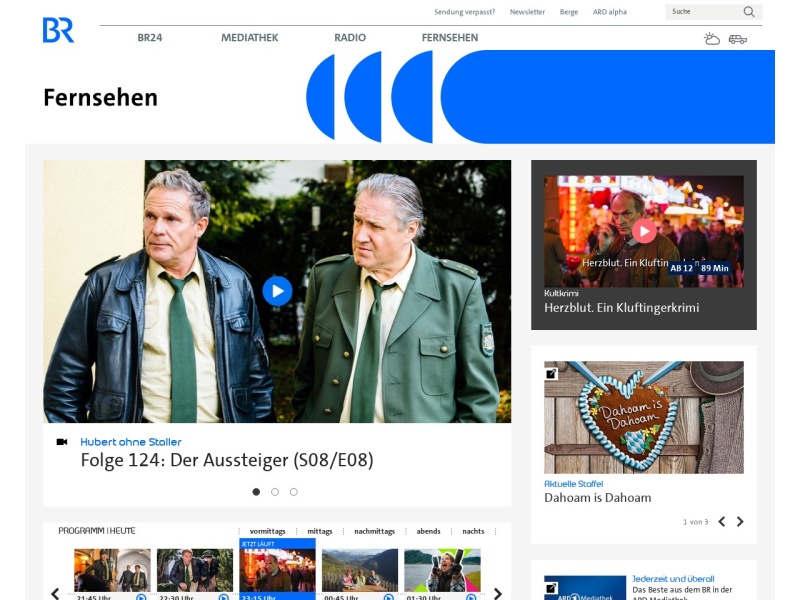The image size is (800, 600).
Task: Click play icon next to 01:30 Uhr
Action: pyautogui.click(x=471, y=597)
